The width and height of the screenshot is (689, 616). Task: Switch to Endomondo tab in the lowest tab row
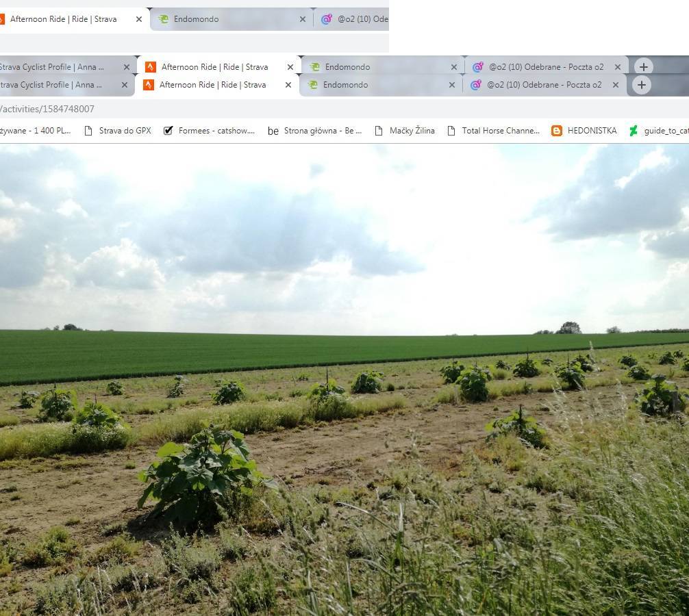345,85
